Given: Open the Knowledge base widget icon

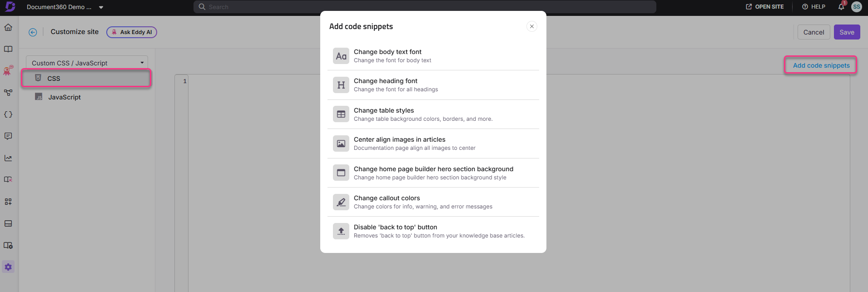Looking at the screenshot, I should pos(8,201).
